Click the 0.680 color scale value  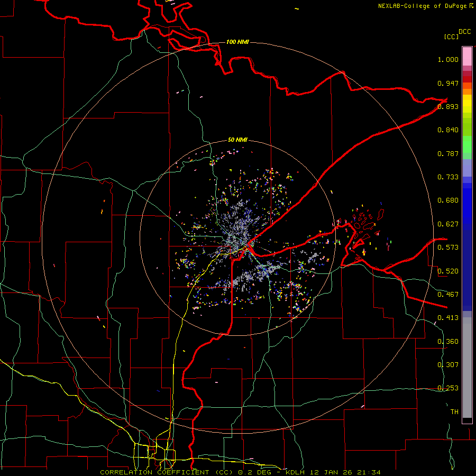pyautogui.click(x=448, y=200)
